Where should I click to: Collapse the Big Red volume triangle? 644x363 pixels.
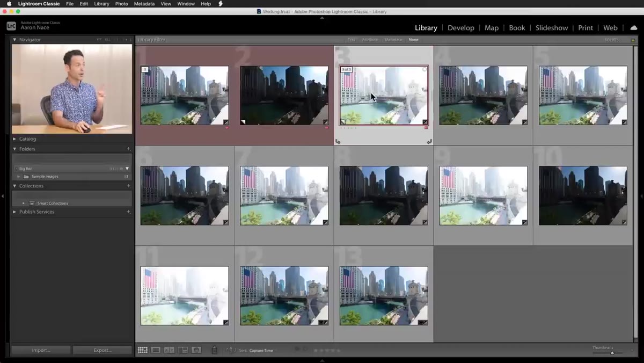click(x=127, y=169)
